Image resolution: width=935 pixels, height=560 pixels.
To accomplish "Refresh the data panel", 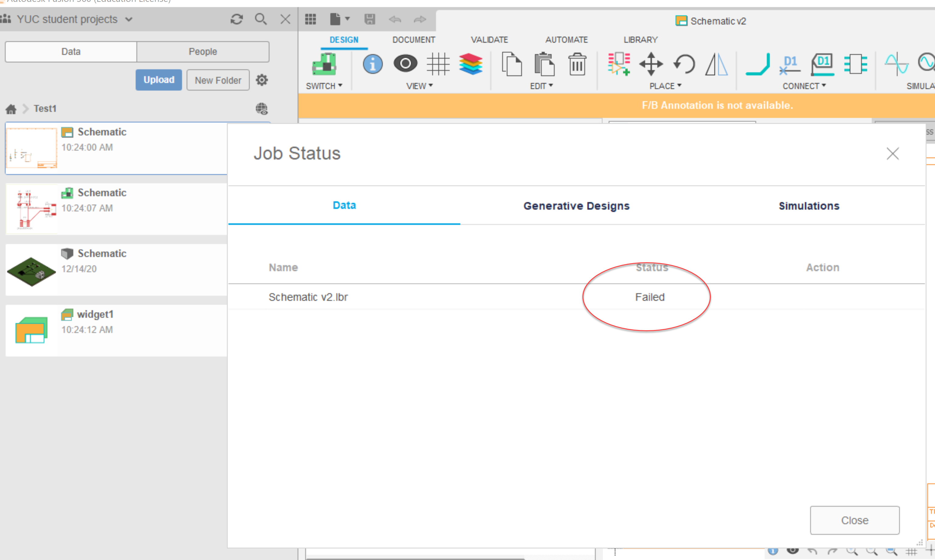I will pyautogui.click(x=237, y=19).
